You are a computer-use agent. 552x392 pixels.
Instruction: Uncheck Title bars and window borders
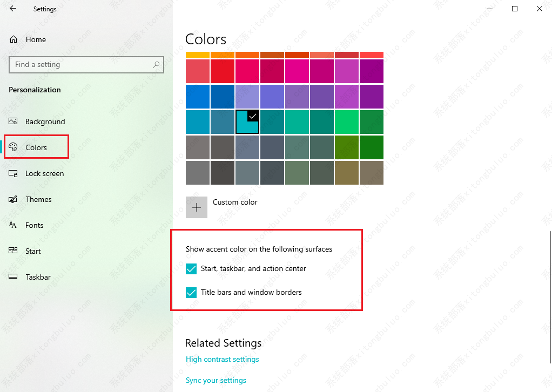click(x=191, y=293)
